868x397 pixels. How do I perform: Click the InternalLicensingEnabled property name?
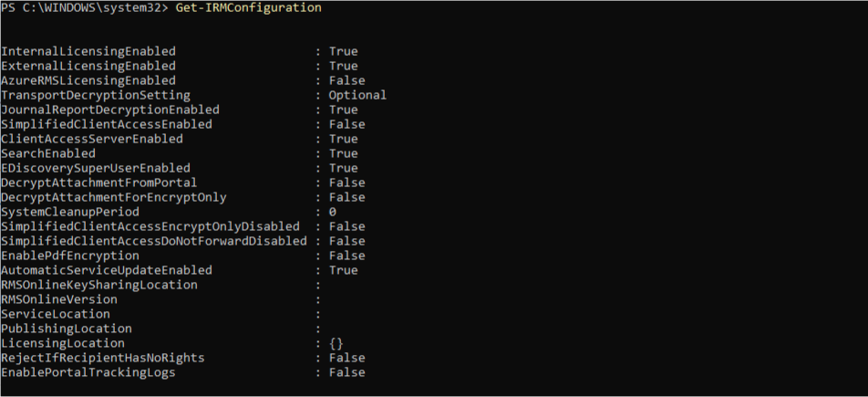point(88,51)
